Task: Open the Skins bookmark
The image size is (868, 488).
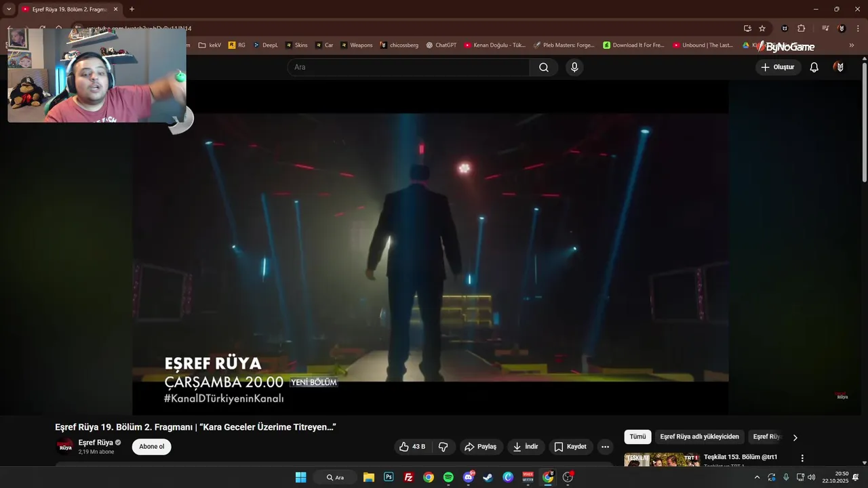Action: pyautogui.click(x=296, y=45)
